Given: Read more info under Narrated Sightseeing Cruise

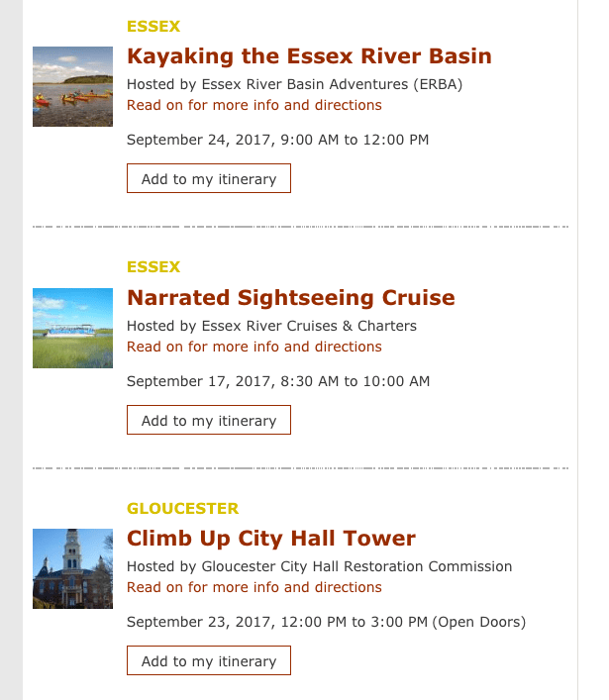Looking at the screenshot, I should (254, 347).
